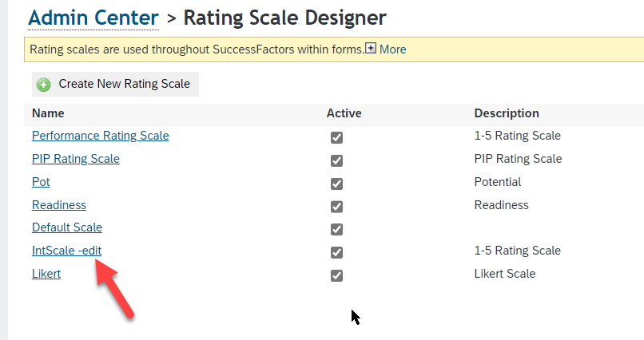Image resolution: width=644 pixels, height=340 pixels.
Task: Open the Default Scale link
Action: point(67,227)
